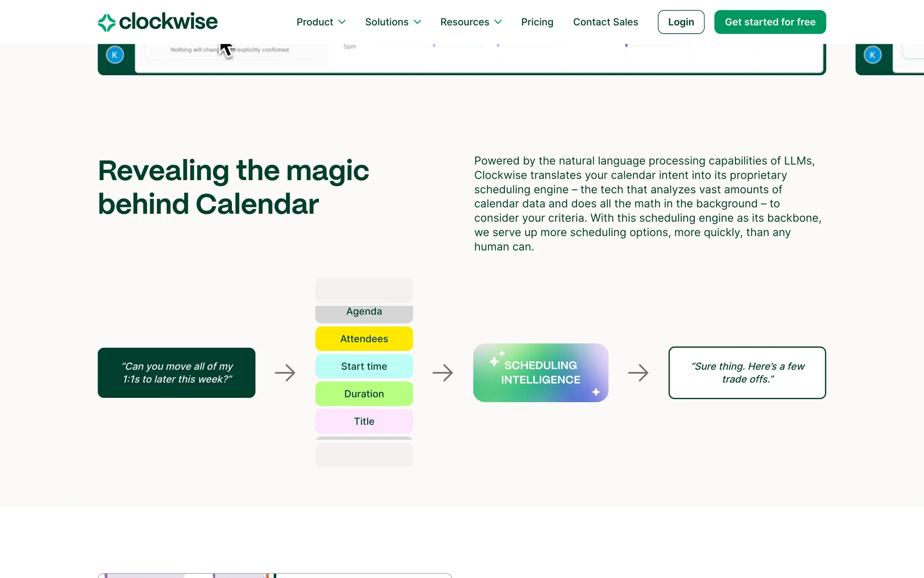
Task: Go to Pricing page
Action: click(537, 22)
